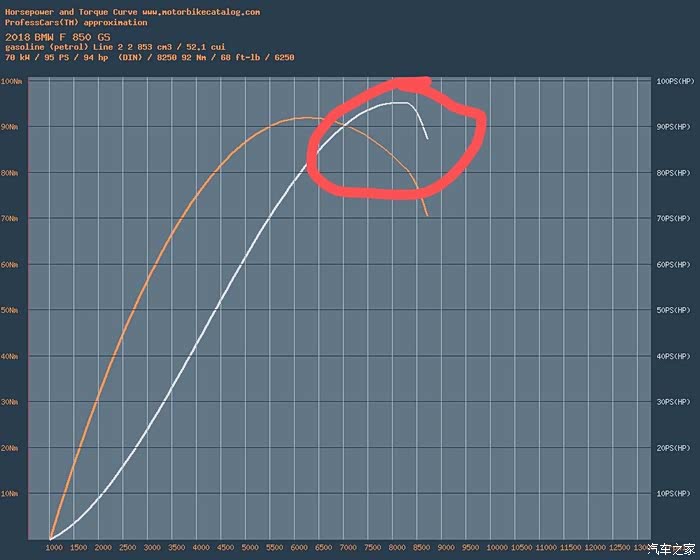Click the 70 kW / 95 PS power spec line
This screenshot has height=560, width=700.
pyautogui.click(x=150, y=57)
